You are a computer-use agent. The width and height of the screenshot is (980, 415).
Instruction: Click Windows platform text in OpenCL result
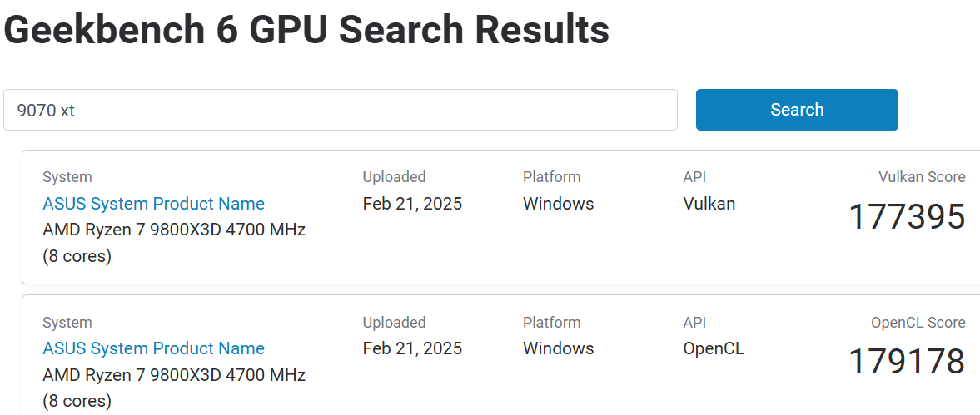pos(558,348)
